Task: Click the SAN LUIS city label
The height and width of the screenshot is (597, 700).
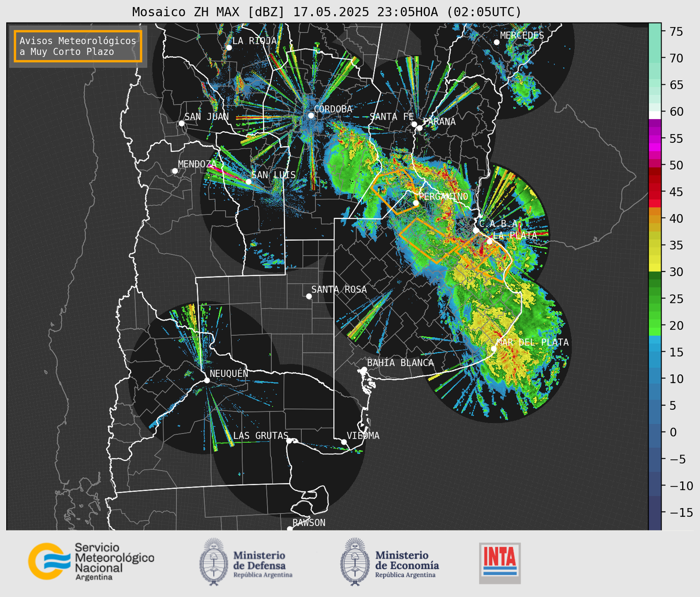Action: point(273,175)
